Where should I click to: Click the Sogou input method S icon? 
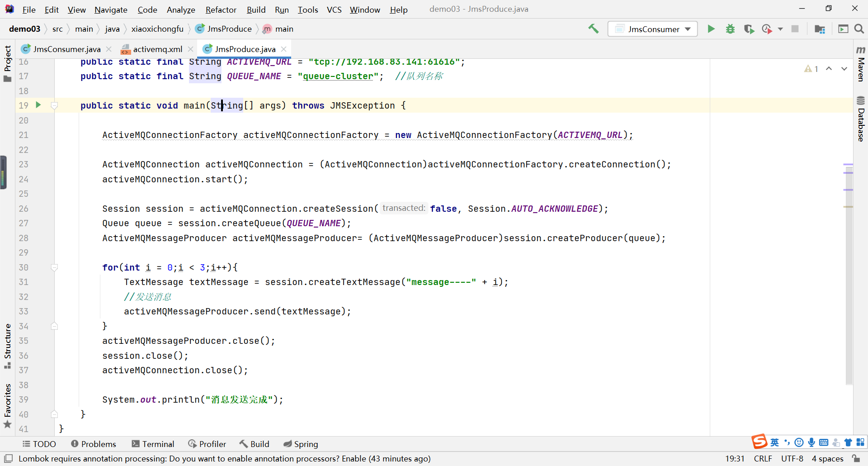tap(759, 442)
